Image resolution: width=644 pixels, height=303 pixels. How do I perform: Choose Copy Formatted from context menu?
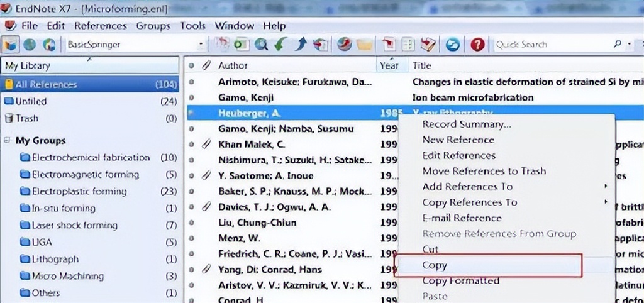[461, 281]
